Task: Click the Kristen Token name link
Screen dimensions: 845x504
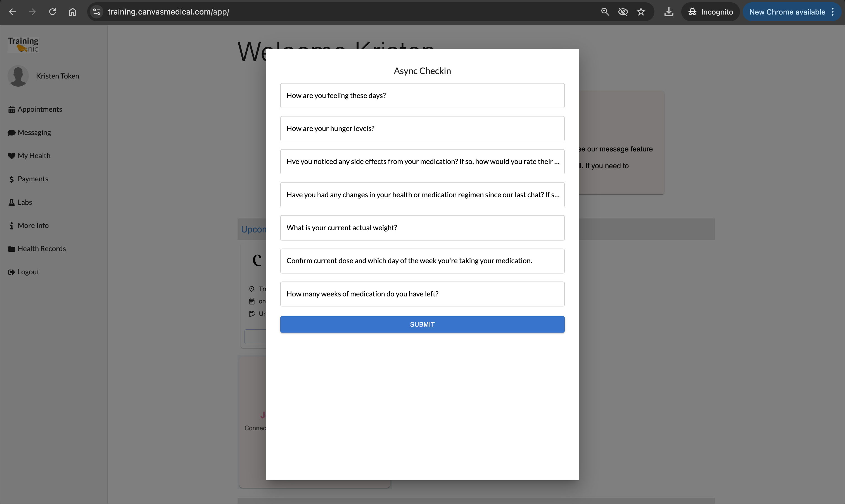Action: [x=57, y=76]
